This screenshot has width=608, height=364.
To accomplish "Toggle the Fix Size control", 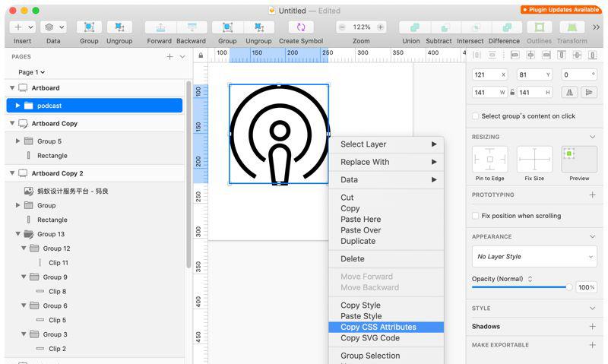I will click(x=535, y=160).
